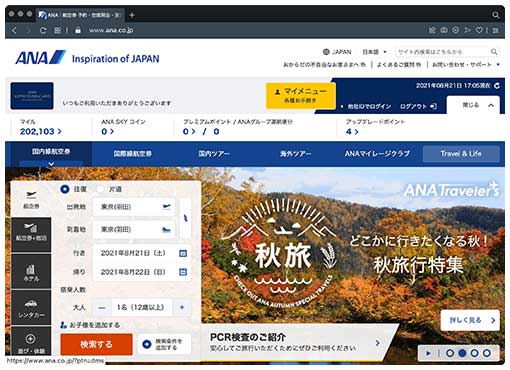This screenshot has width=510, height=370.
Task: Click the 詳しく見る button on the banner
Action: [470, 320]
